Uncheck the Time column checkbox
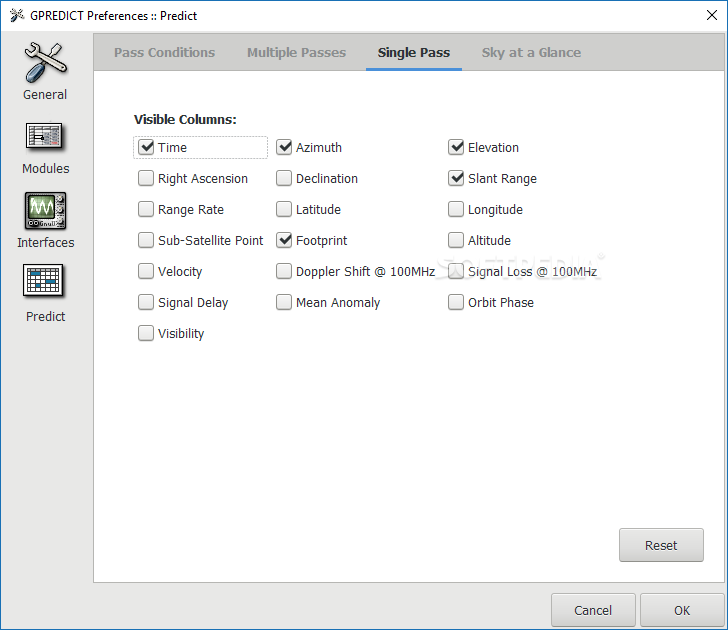This screenshot has width=728, height=630. pyautogui.click(x=146, y=147)
